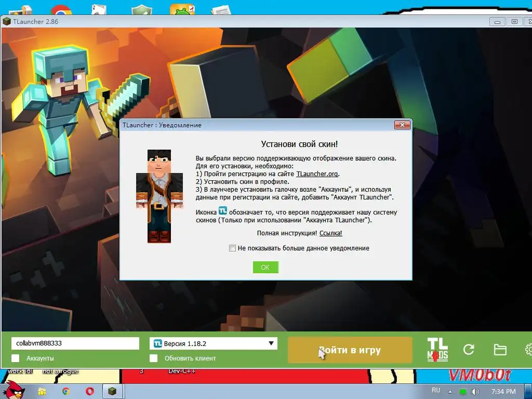This screenshot has width=532, height=399.
Task: Click the green OK button
Action: pos(265,268)
